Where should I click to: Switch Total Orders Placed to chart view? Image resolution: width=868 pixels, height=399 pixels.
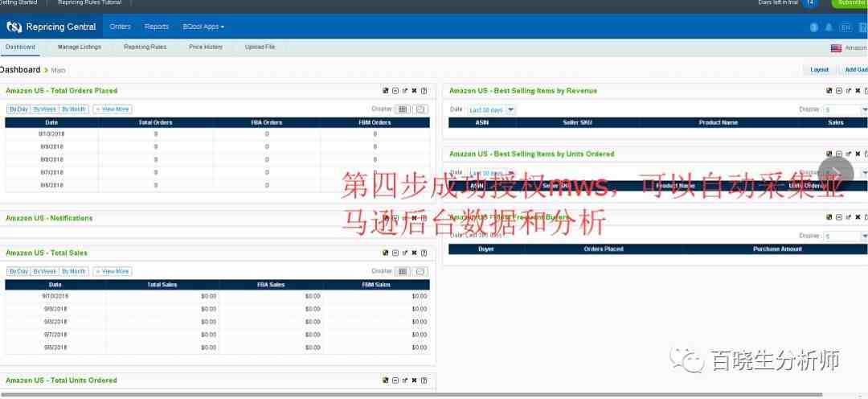(420, 109)
